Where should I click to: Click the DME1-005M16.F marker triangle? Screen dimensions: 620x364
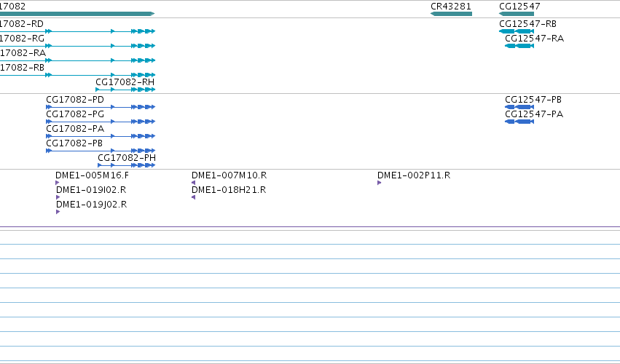click(58, 183)
